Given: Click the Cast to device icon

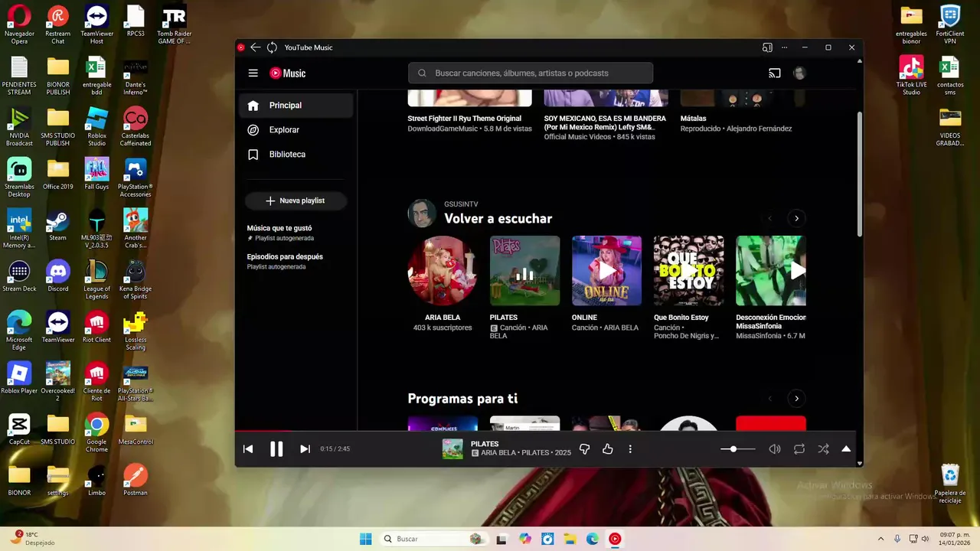Looking at the screenshot, I should tap(775, 73).
